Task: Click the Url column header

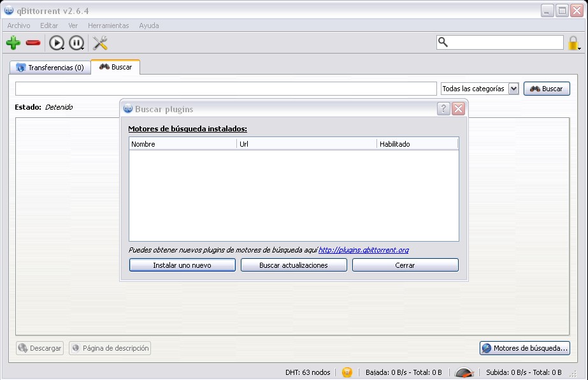Action: click(x=306, y=144)
